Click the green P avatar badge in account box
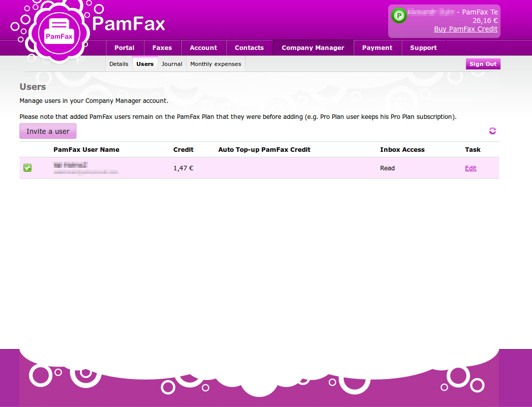Screen dimensions: 532x407 pyautogui.click(x=399, y=16)
